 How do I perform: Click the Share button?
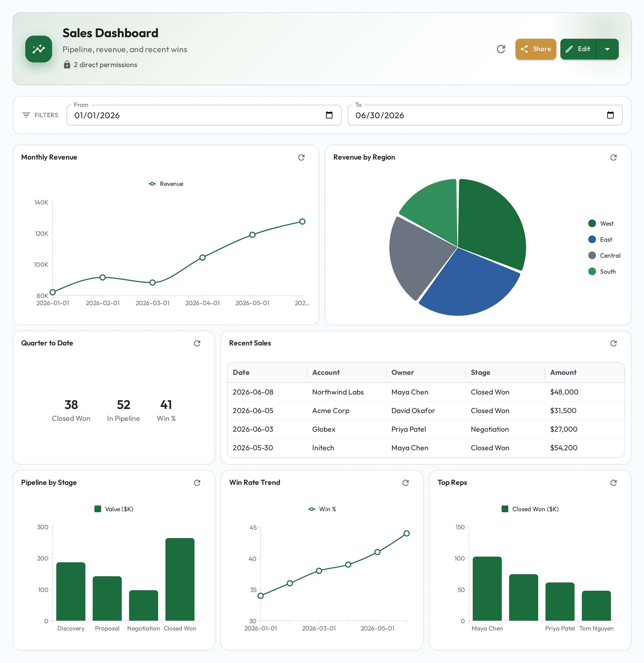point(535,49)
